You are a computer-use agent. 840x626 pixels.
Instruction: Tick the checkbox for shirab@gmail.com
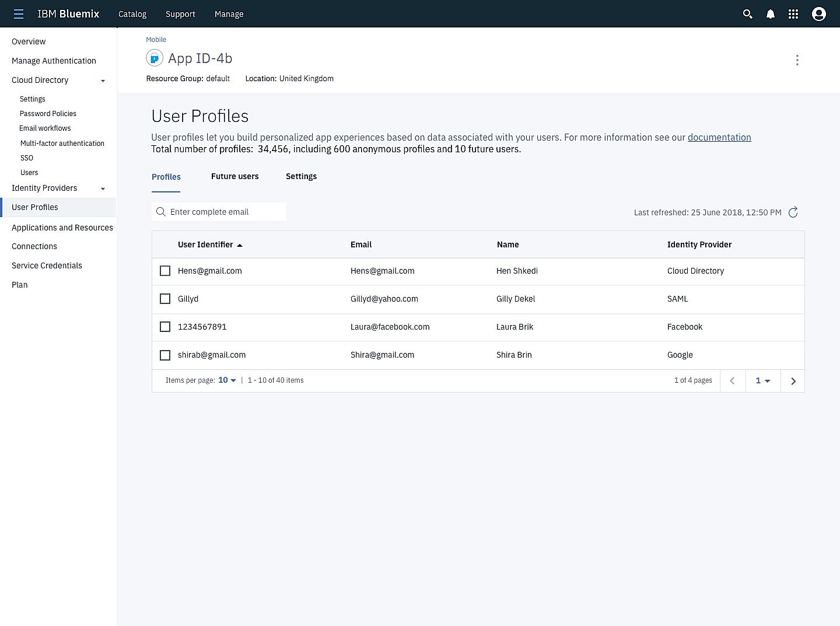click(x=165, y=355)
